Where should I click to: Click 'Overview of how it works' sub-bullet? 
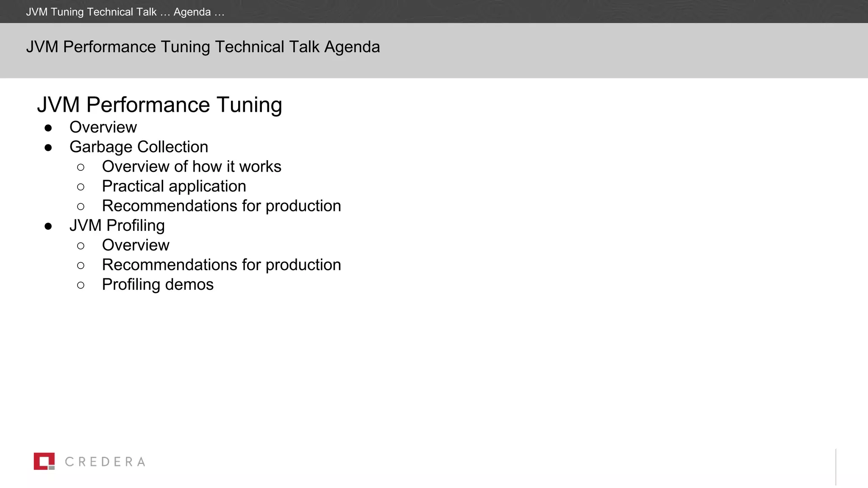191,166
